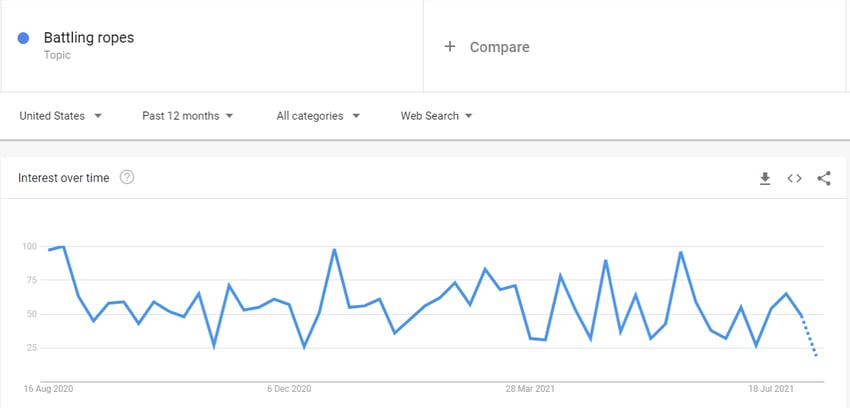Click the Compare text to add term
Screen dimensions: 850x408
click(499, 47)
